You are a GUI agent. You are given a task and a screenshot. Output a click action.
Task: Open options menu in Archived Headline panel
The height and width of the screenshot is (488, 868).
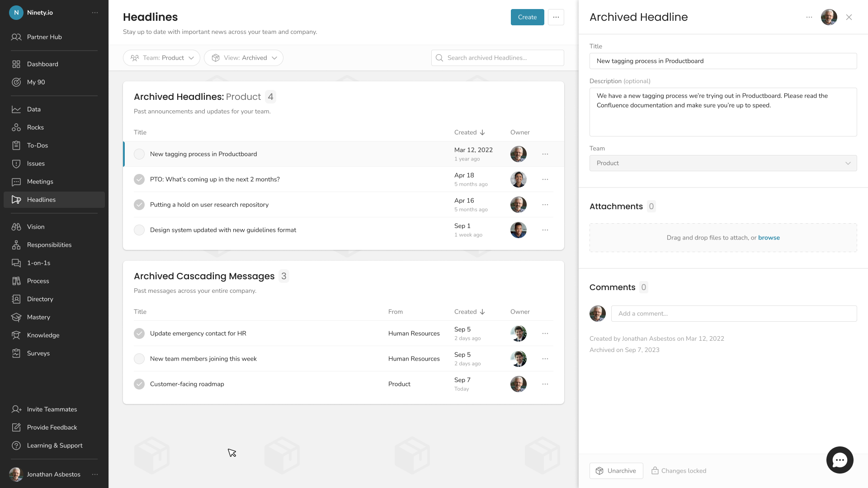click(809, 17)
